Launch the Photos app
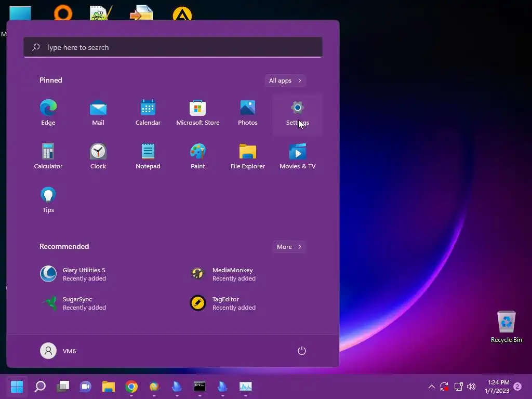 click(x=248, y=113)
